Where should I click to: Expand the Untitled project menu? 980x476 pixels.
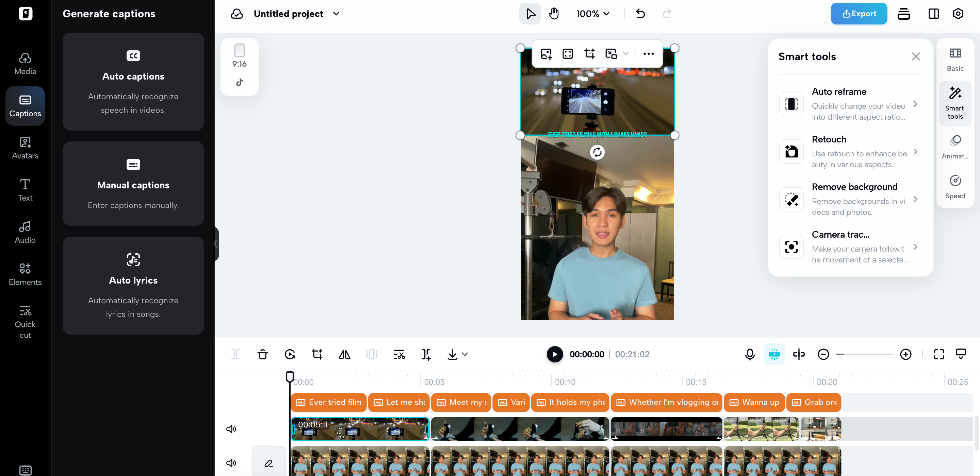coord(336,14)
